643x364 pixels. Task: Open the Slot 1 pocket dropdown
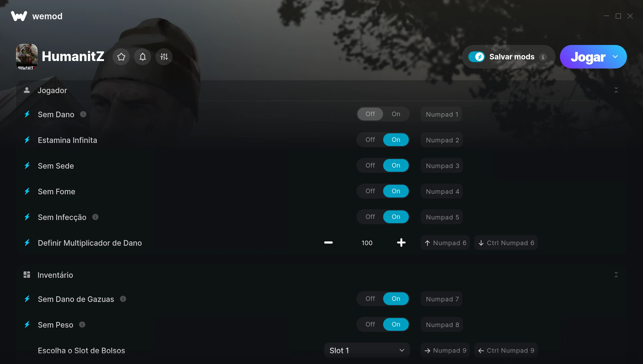point(367,350)
